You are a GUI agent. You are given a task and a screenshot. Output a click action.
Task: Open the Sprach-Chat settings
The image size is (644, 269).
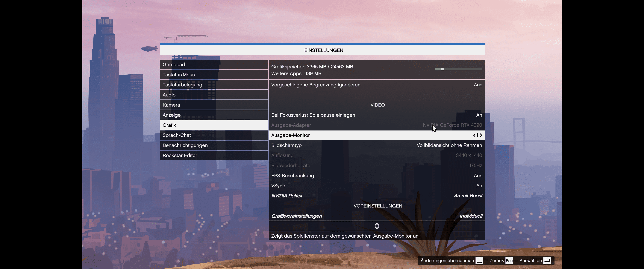pos(214,135)
